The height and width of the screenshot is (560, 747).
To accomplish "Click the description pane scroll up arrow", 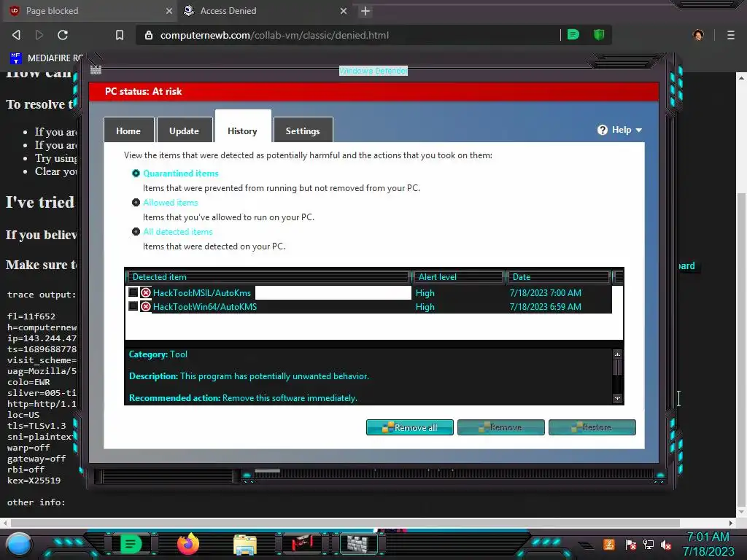I will pyautogui.click(x=617, y=354).
